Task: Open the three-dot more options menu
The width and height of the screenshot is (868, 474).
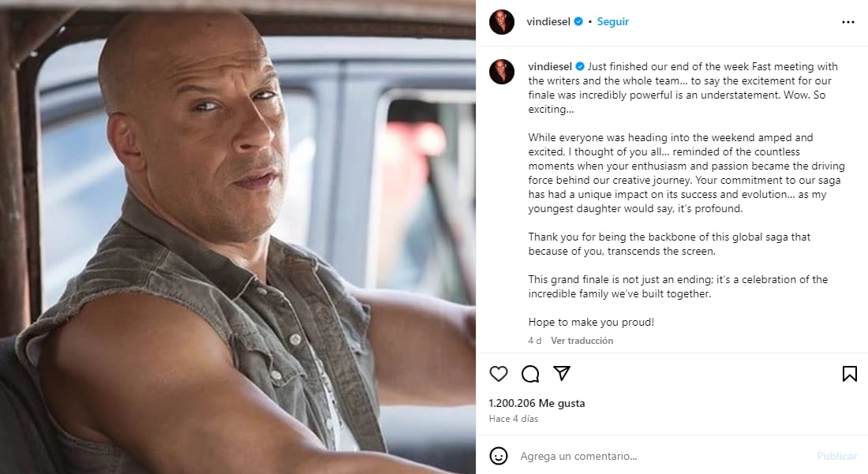Action: 848,22
